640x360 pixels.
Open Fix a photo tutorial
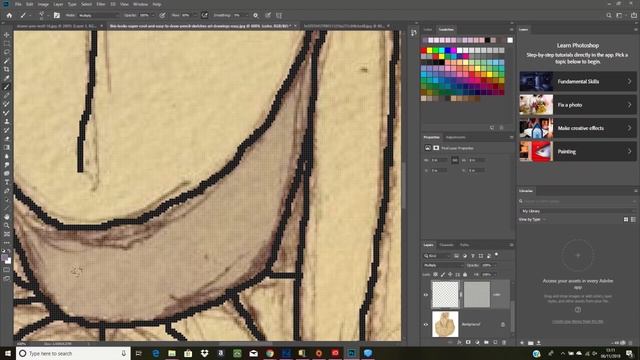(x=578, y=105)
